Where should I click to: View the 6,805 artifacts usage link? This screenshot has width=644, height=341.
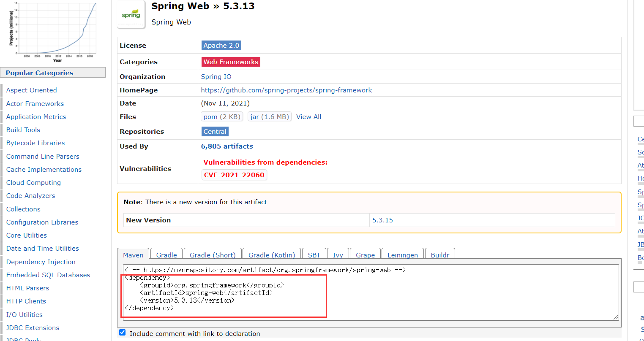pyautogui.click(x=227, y=146)
